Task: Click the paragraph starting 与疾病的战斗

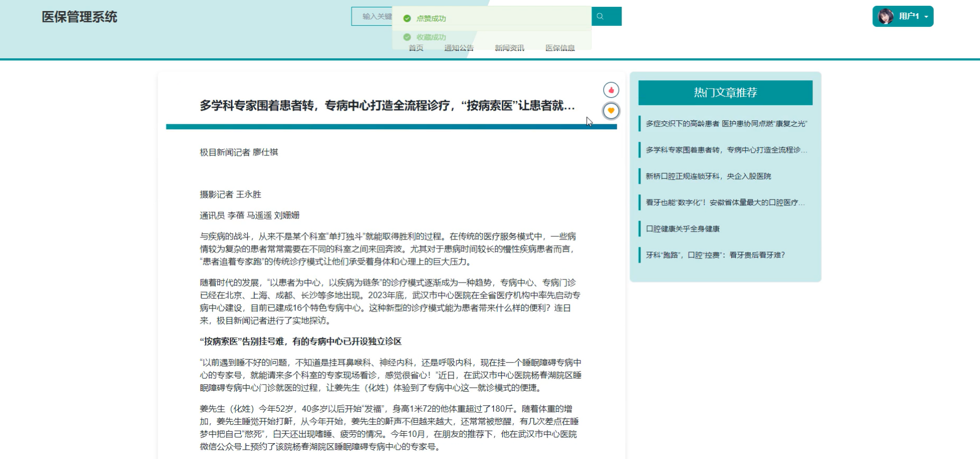Action: (x=388, y=249)
